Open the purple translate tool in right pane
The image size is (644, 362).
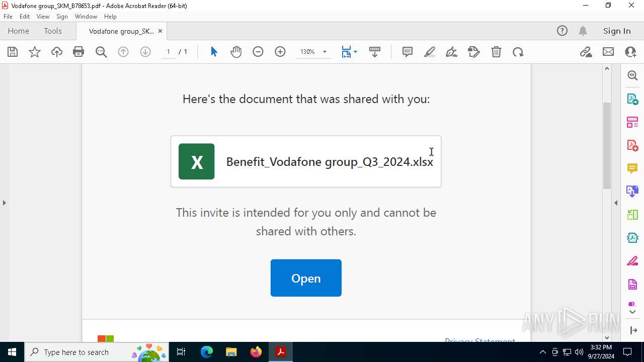coord(632,191)
